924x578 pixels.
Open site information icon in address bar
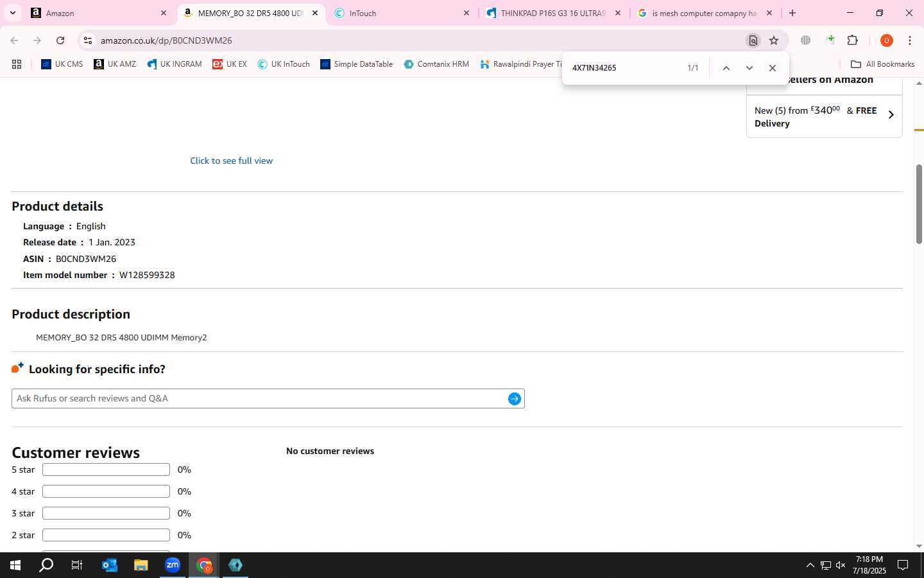pyautogui.click(x=88, y=40)
